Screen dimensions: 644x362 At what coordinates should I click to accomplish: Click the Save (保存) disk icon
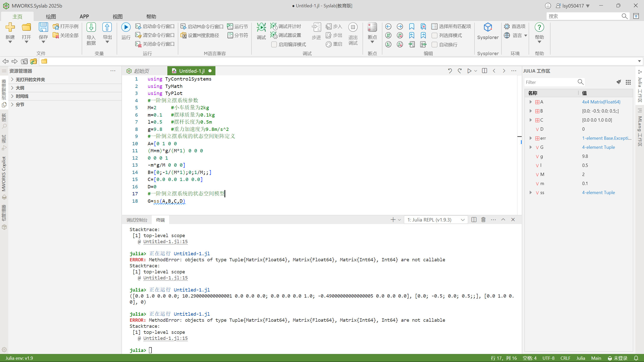pos(43,27)
